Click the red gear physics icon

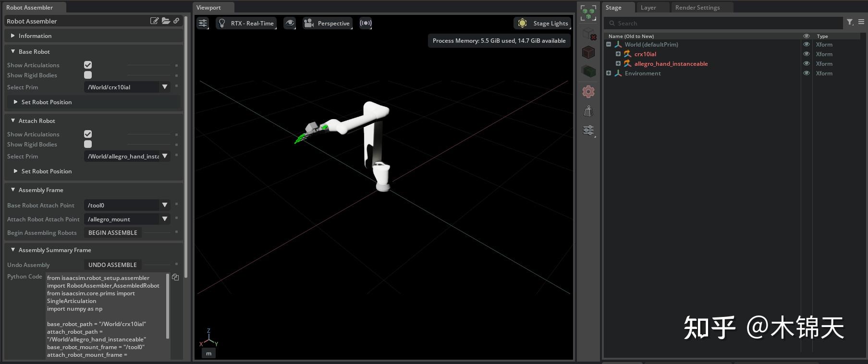588,91
